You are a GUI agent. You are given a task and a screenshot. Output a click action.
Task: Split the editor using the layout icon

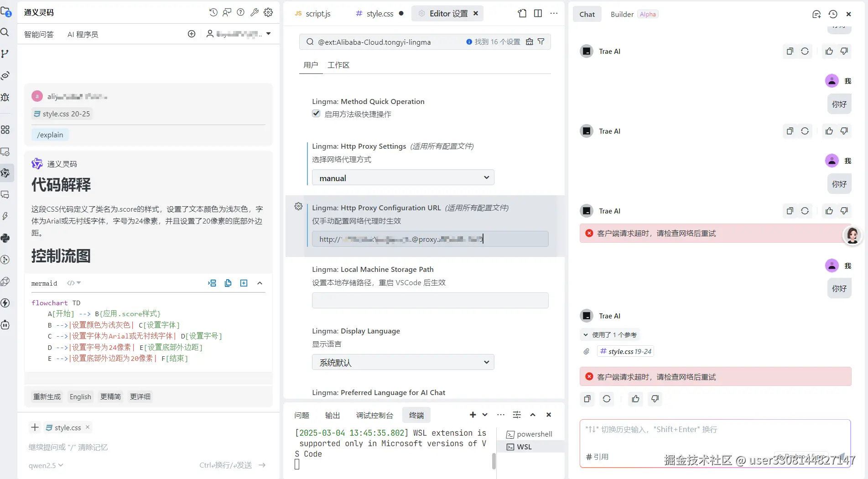click(538, 13)
